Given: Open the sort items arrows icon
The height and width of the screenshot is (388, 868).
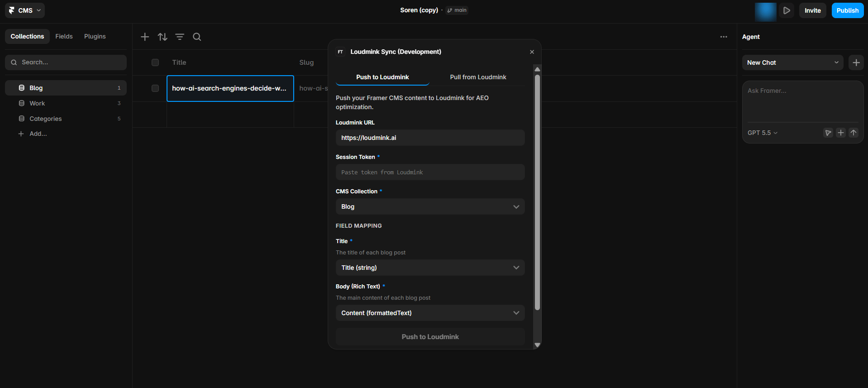Looking at the screenshot, I should pyautogui.click(x=162, y=37).
